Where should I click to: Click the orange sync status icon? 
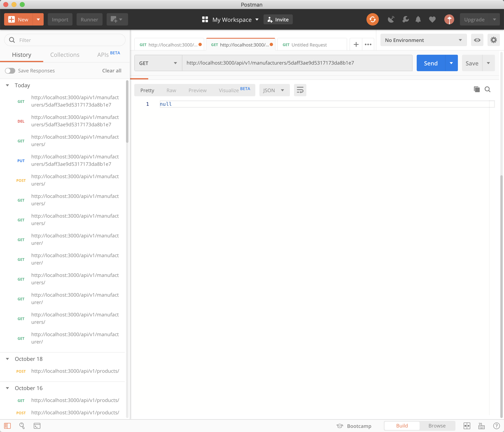tap(372, 20)
